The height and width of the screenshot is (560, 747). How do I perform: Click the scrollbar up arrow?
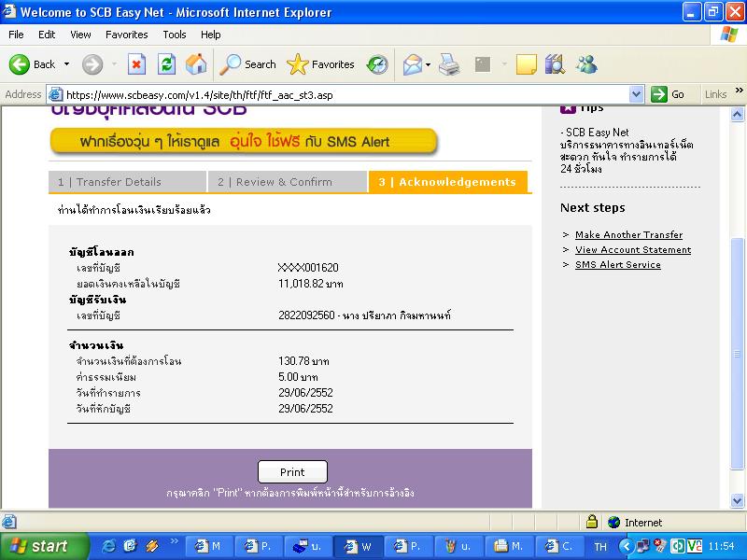click(x=737, y=114)
